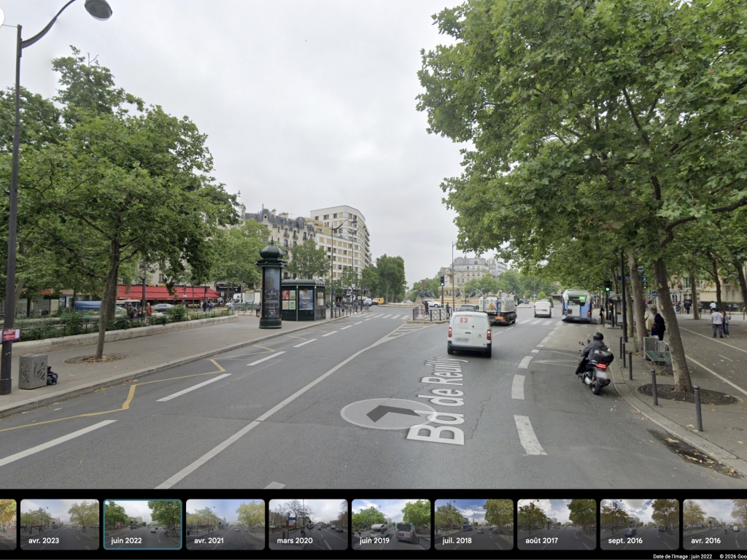Click the bus parked on the right side
The image size is (747, 560).
coord(576,305)
